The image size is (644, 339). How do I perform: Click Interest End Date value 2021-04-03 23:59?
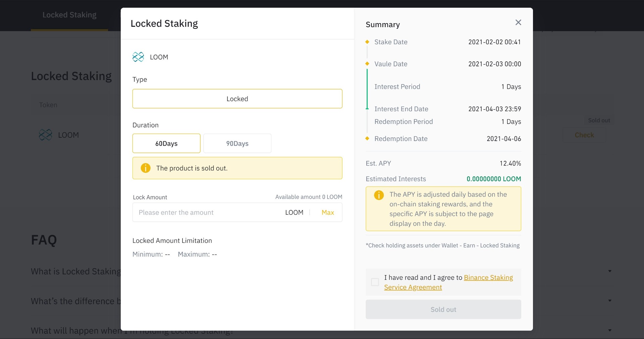click(494, 109)
